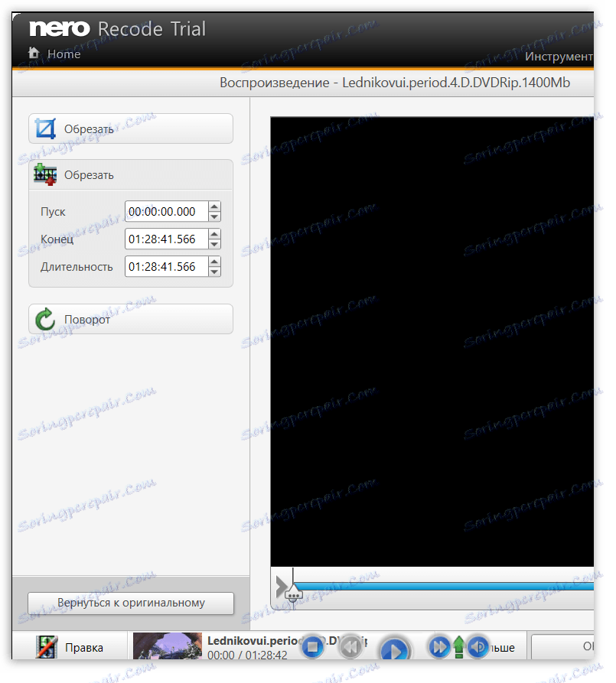Open the Инструменты menu
The image size is (616, 683).
pos(559,56)
